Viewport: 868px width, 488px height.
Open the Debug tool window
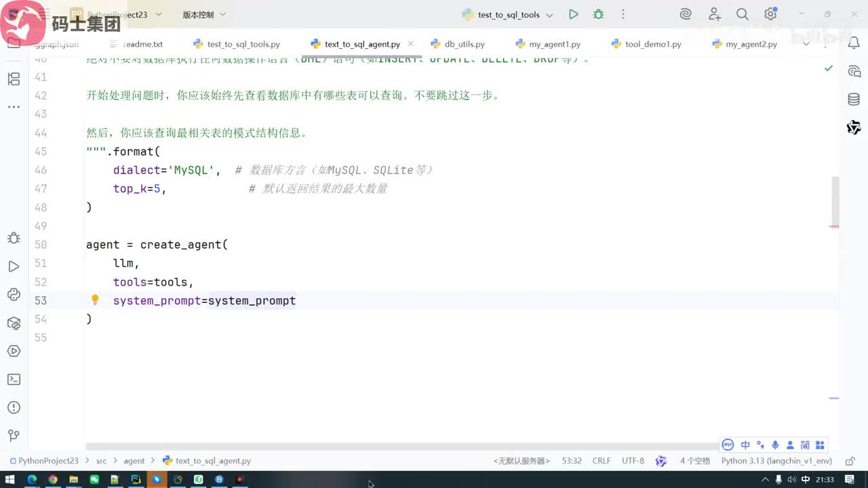[x=14, y=238]
